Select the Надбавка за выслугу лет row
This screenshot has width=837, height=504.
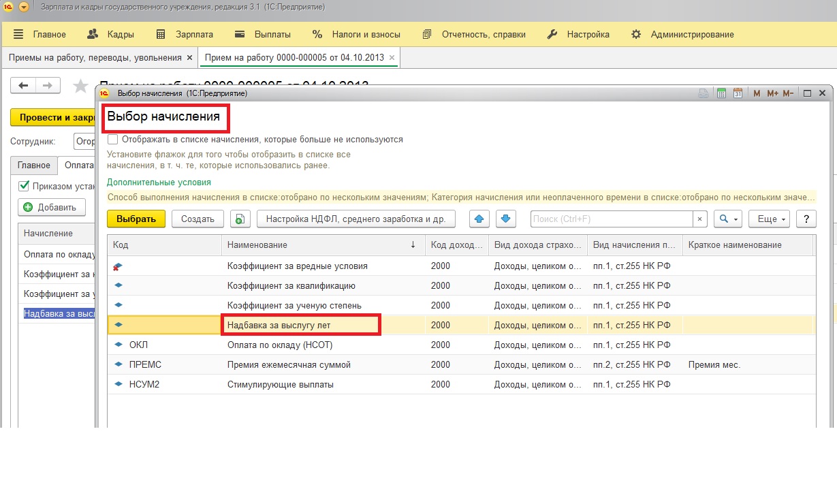pyautogui.click(x=460, y=325)
